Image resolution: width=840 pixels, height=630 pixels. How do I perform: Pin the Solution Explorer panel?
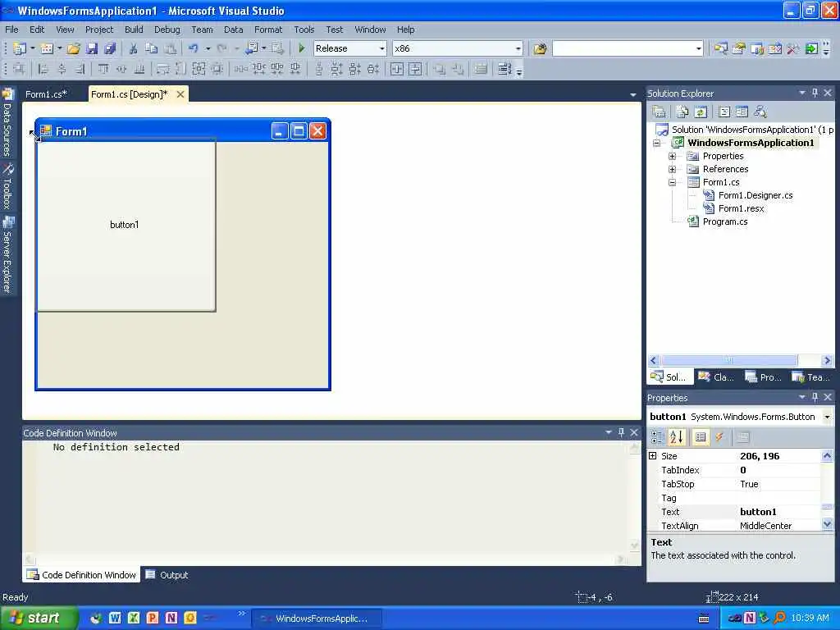pyautogui.click(x=815, y=93)
